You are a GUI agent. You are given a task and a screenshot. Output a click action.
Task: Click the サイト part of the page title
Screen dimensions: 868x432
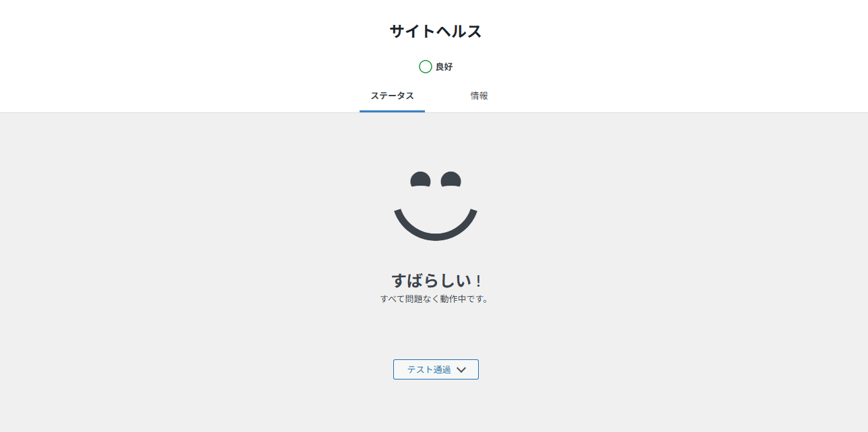coord(412,31)
